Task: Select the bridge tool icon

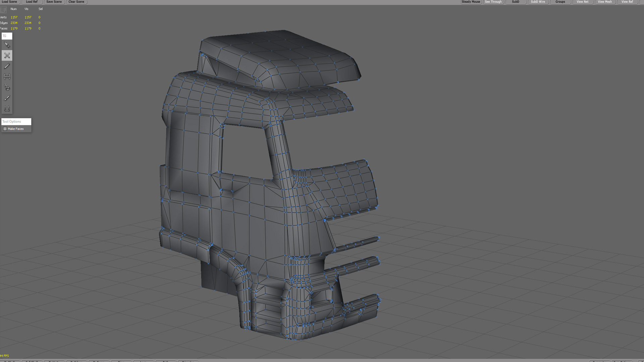Action: point(7,76)
